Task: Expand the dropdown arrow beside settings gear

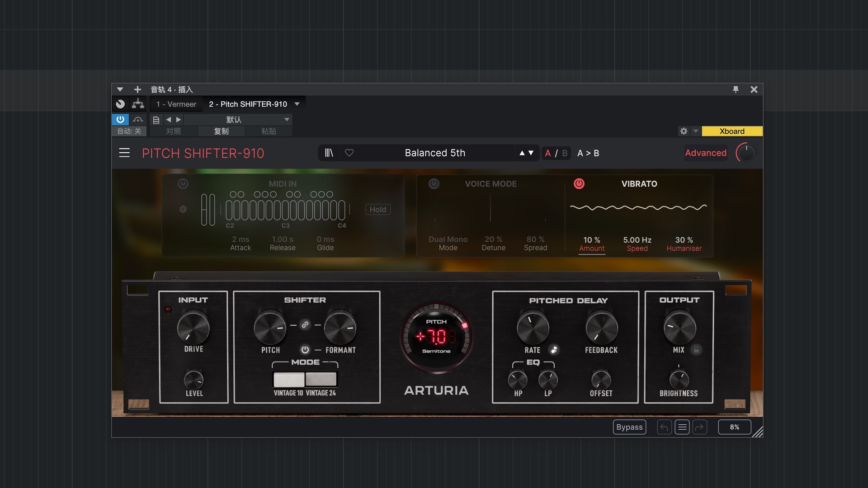Action: (696, 131)
